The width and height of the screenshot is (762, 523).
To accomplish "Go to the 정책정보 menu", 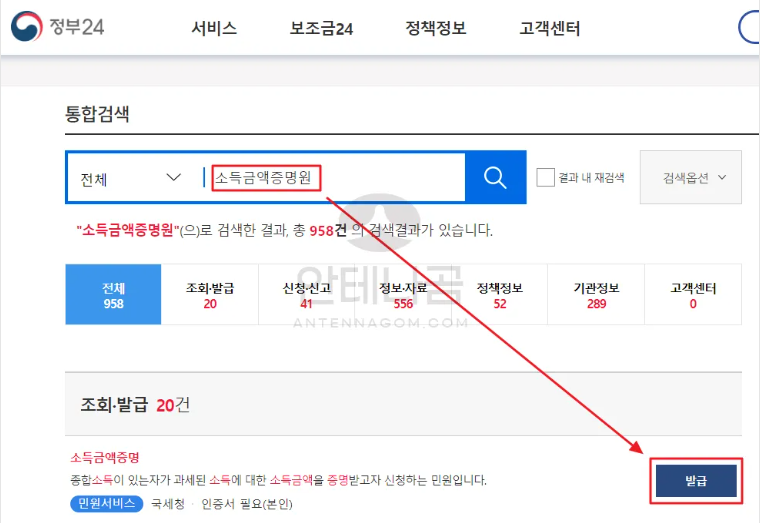I will tap(435, 28).
